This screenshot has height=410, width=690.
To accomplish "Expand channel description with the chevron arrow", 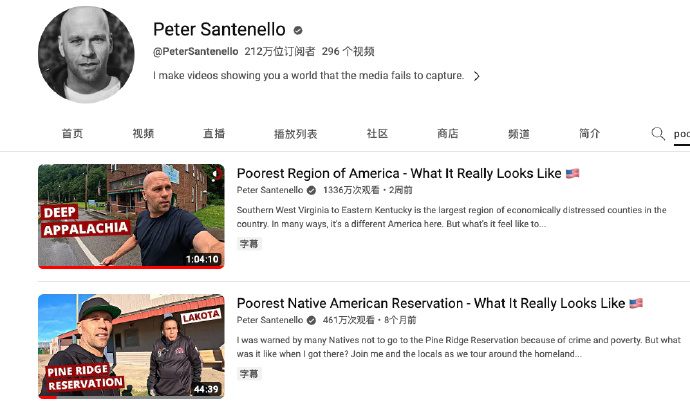I will (x=477, y=76).
